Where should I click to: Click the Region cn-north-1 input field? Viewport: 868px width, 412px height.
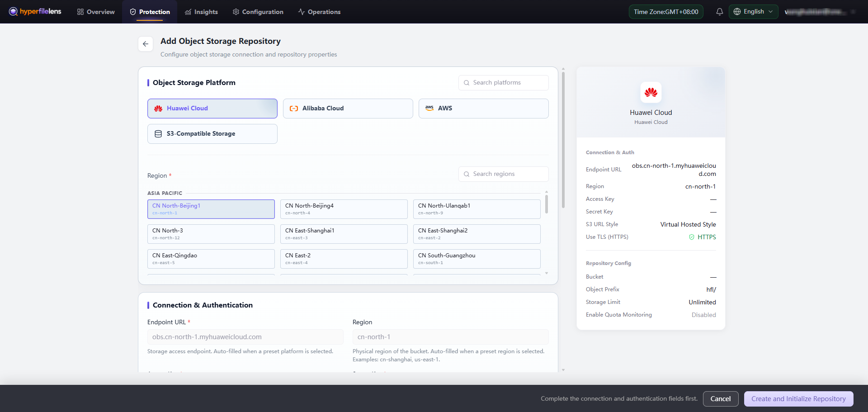point(451,337)
